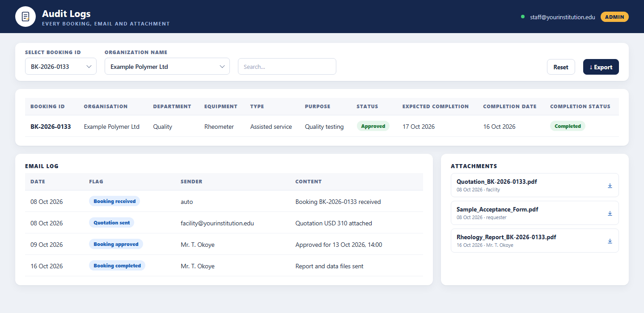The height and width of the screenshot is (313, 644).
Task: Click the Quotation sent flag badge
Action: 111,223
